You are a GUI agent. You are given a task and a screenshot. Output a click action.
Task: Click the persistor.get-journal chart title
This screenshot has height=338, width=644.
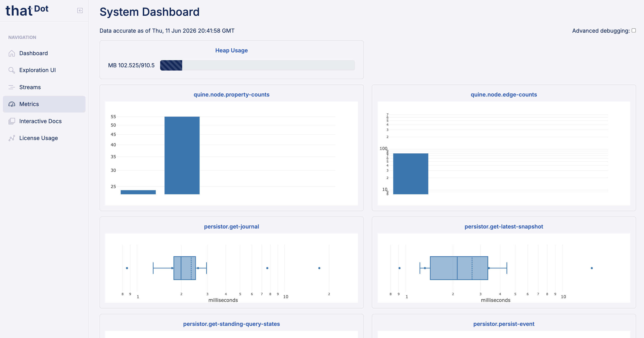[x=231, y=227]
